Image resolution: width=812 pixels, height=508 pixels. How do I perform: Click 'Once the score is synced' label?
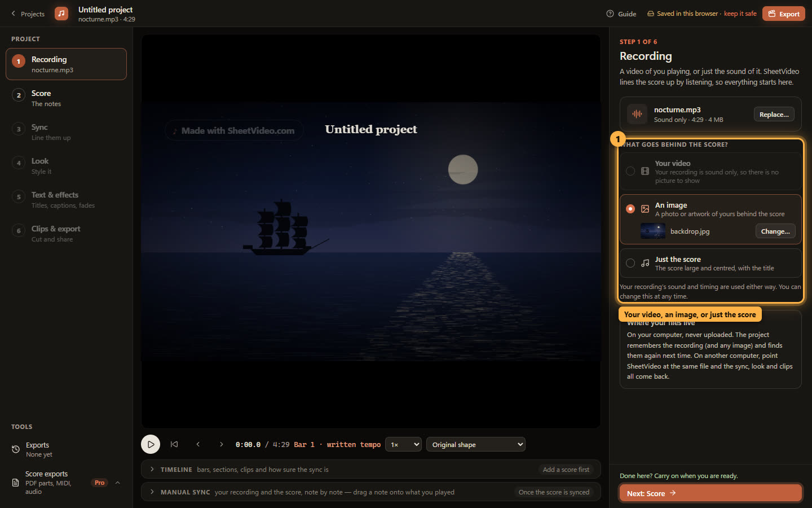(554, 492)
